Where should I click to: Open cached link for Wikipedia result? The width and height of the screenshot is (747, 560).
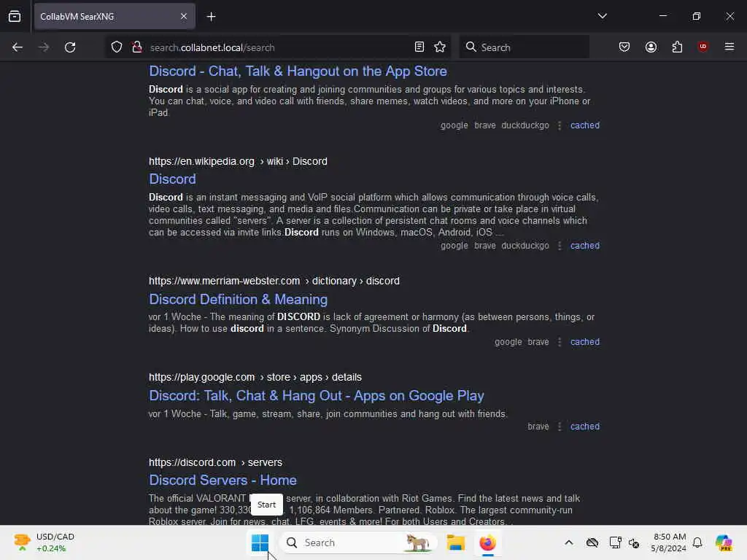point(584,246)
